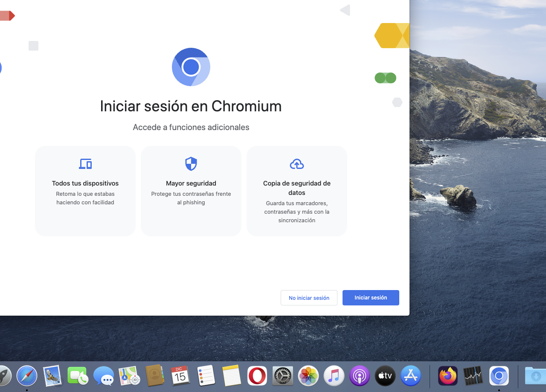The image size is (546, 392).
Task: Click the Chromium logo above the heading
Action: pos(191,67)
